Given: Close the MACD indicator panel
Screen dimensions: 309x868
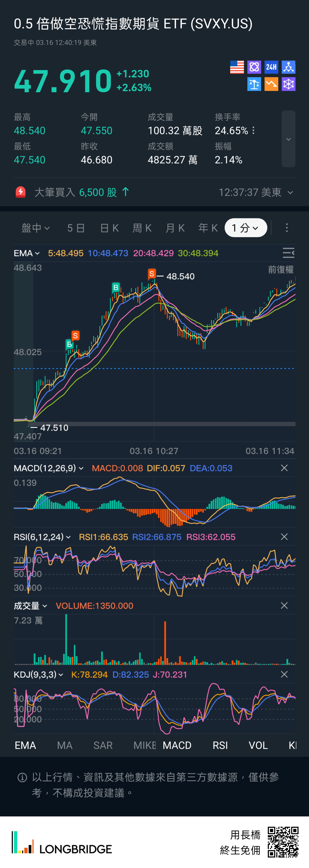Looking at the screenshot, I should pos(284,468).
